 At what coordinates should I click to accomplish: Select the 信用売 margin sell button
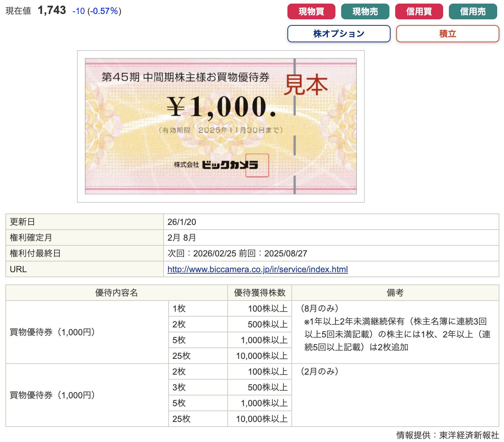472,11
